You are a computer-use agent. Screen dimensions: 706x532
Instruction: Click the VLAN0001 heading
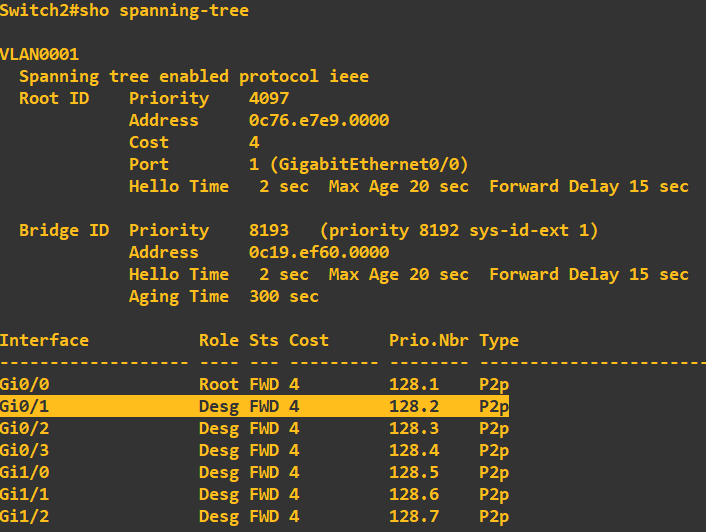(x=40, y=54)
